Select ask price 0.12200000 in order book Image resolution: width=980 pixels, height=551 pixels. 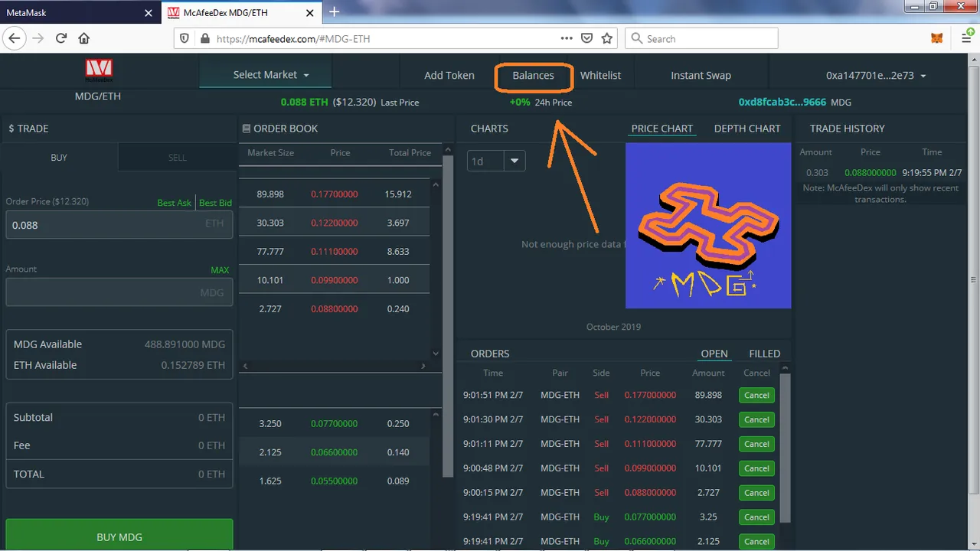pyautogui.click(x=334, y=223)
